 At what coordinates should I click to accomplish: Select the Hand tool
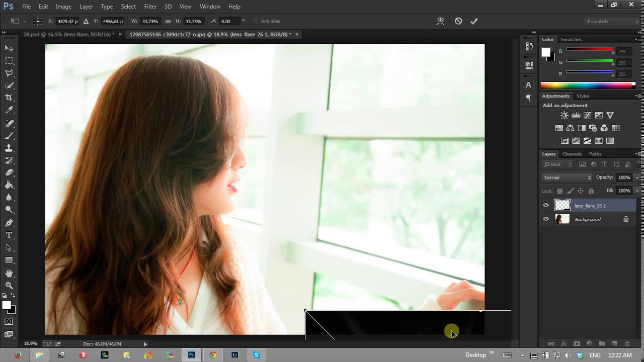coord(9,273)
